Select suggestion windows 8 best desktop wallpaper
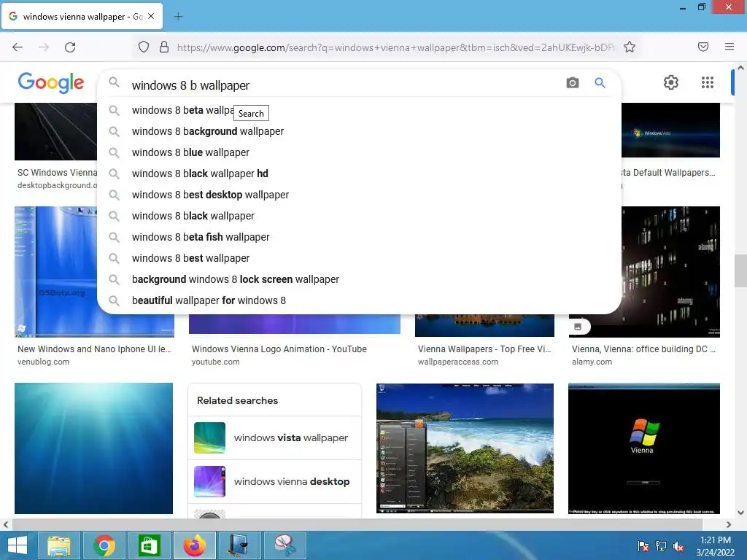This screenshot has width=747, height=560. tap(359, 195)
